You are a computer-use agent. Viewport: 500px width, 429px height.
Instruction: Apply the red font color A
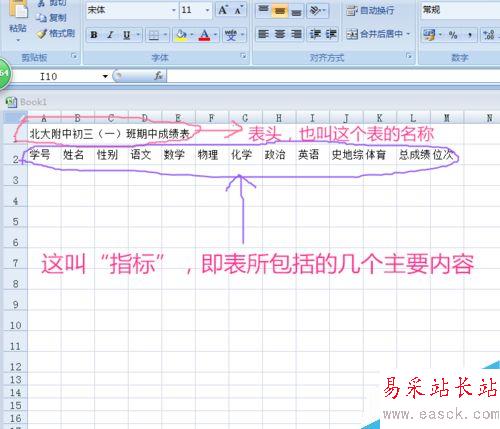[x=204, y=35]
